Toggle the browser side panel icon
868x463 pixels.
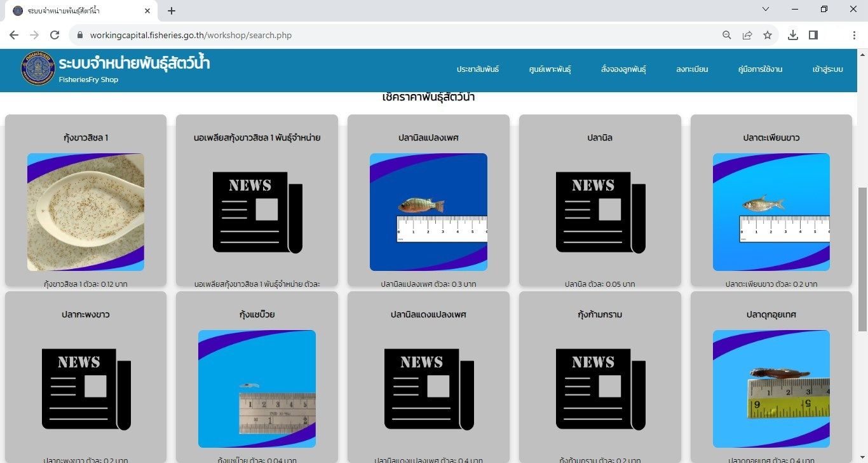813,35
